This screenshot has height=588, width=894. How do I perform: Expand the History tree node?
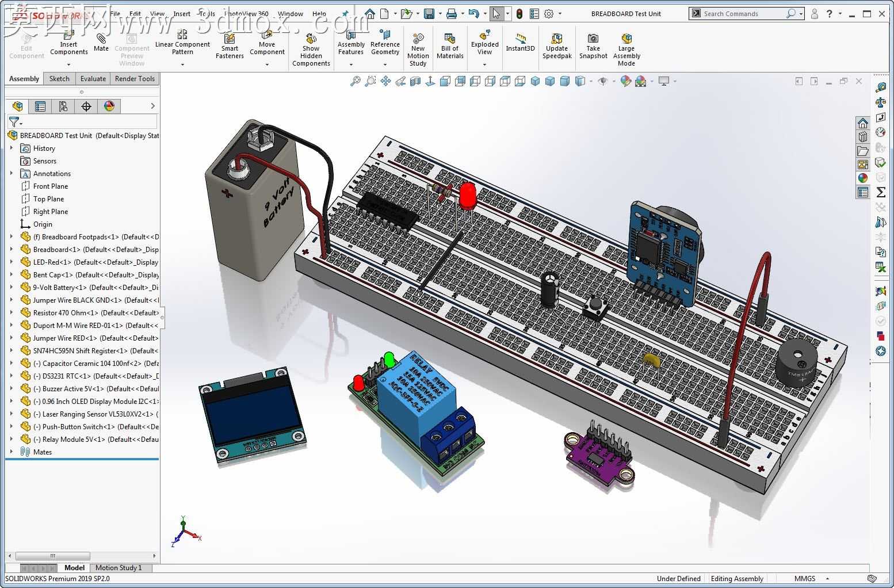12,148
